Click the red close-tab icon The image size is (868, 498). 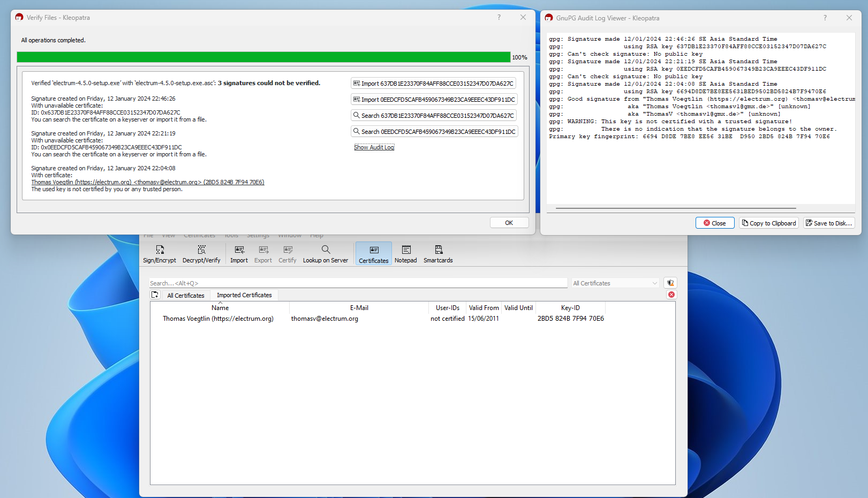click(671, 295)
